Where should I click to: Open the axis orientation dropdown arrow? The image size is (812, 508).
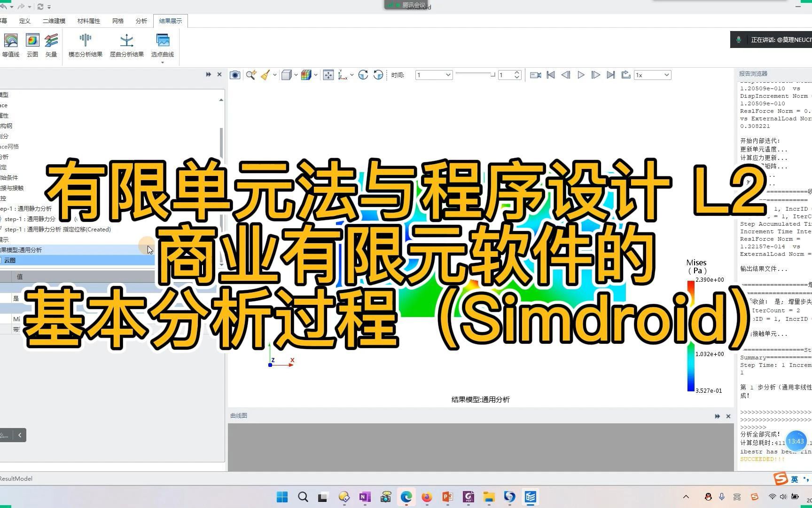[351, 75]
